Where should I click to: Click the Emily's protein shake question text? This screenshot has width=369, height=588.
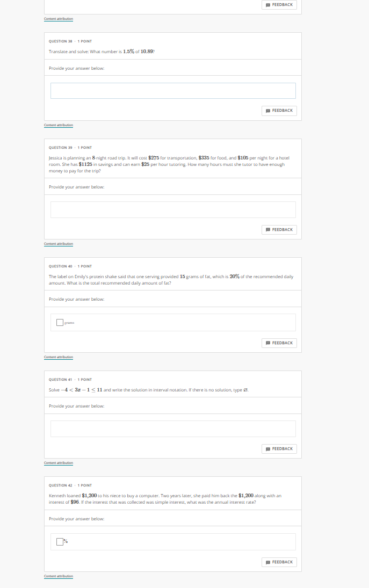click(171, 280)
